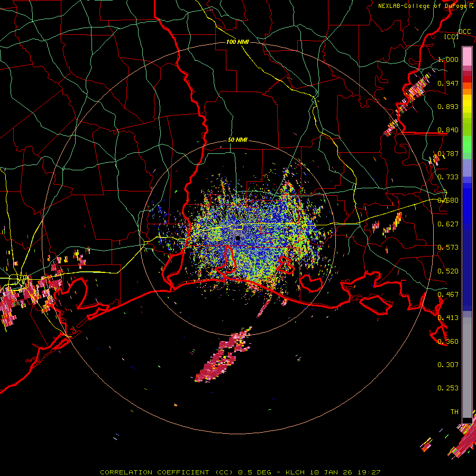Click the 0.467 legend value
The image size is (476, 476).
click(x=448, y=295)
